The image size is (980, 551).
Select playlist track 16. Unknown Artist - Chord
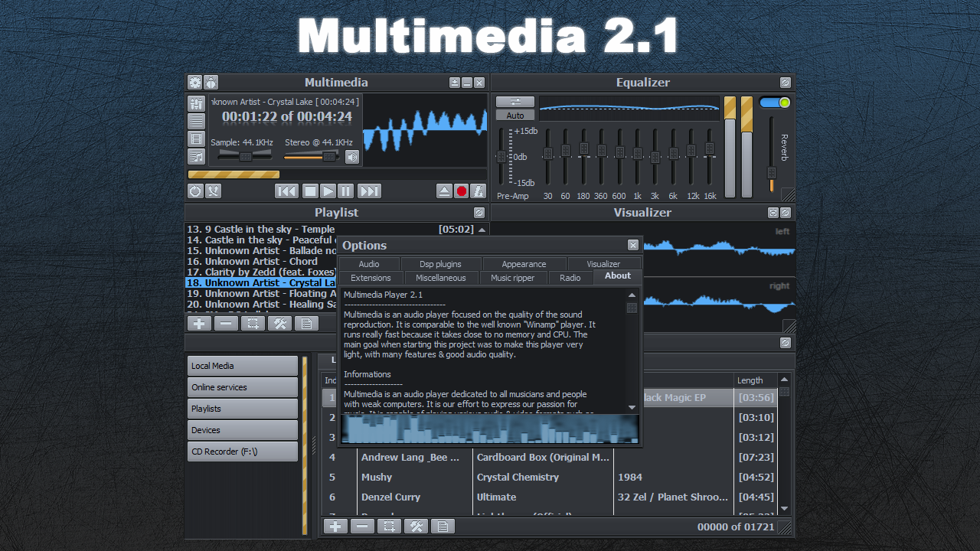pyautogui.click(x=261, y=262)
